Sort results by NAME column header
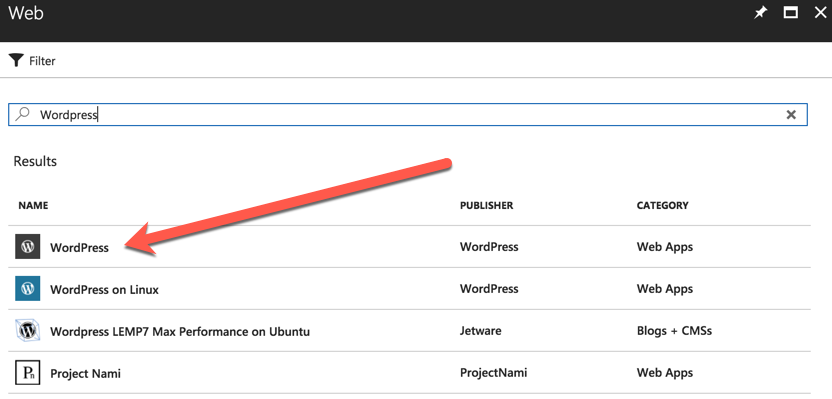 click(33, 205)
